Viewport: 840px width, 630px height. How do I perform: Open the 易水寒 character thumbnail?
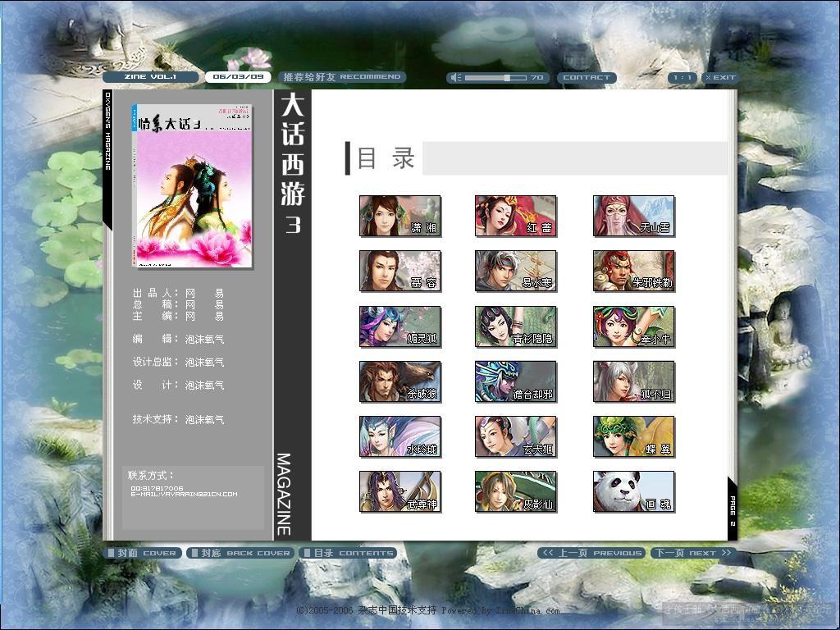(x=516, y=271)
